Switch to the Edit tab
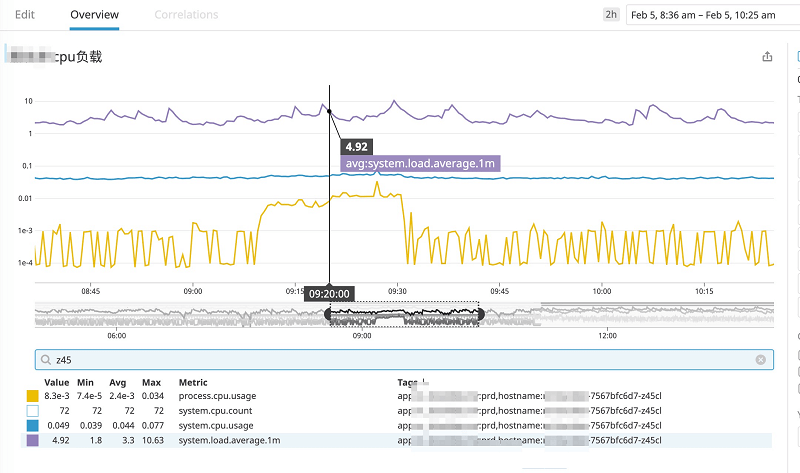Screen dimensions: 800x473 point(25,15)
